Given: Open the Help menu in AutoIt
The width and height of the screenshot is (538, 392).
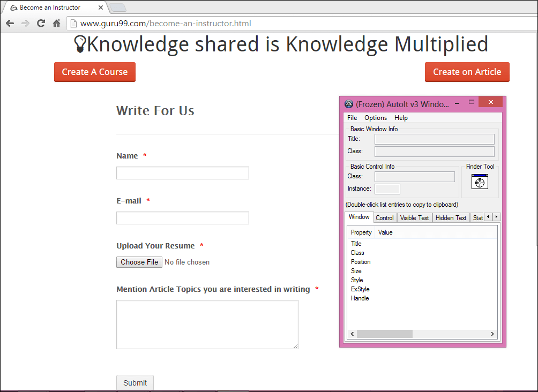Looking at the screenshot, I should [401, 118].
